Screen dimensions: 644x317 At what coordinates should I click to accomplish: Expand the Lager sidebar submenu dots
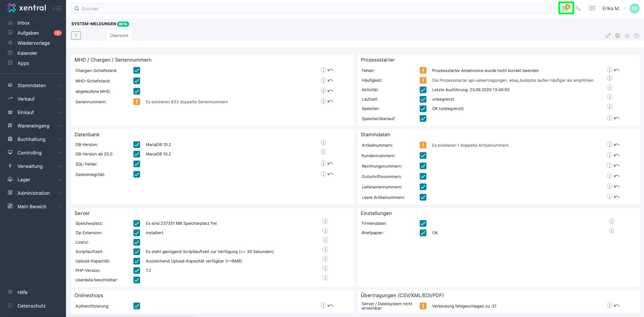[59, 180]
